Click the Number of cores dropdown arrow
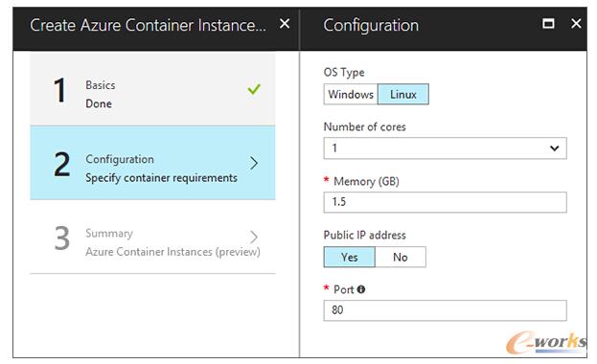 tap(554, 148)
